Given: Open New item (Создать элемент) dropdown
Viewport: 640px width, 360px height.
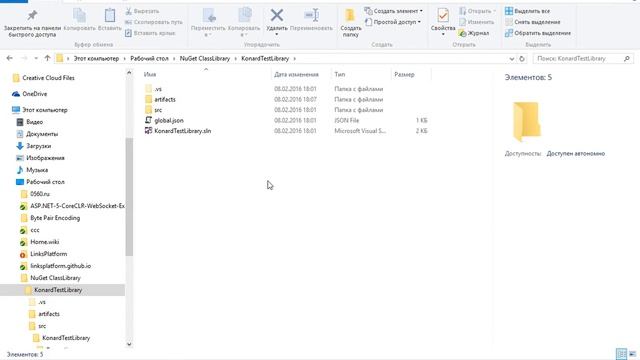Looking at the screenshot, I should click(393, 11).
